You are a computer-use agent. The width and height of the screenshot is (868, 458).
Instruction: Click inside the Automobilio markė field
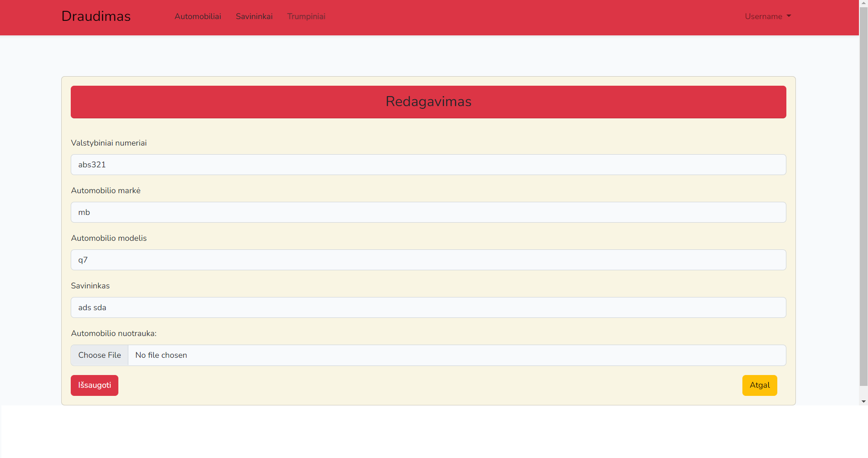(x=428, y=212)
